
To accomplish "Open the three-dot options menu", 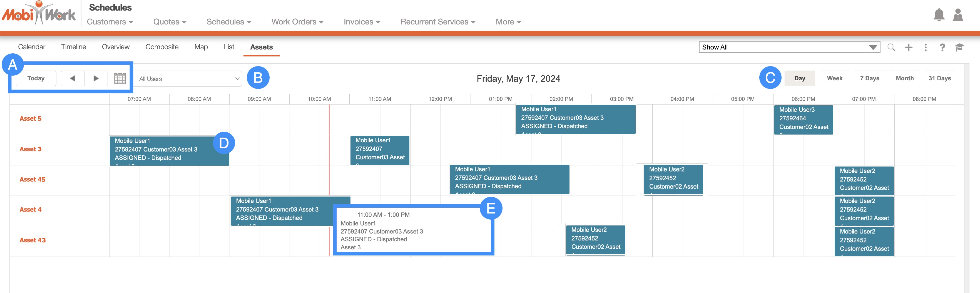I will tap(925, 47).
